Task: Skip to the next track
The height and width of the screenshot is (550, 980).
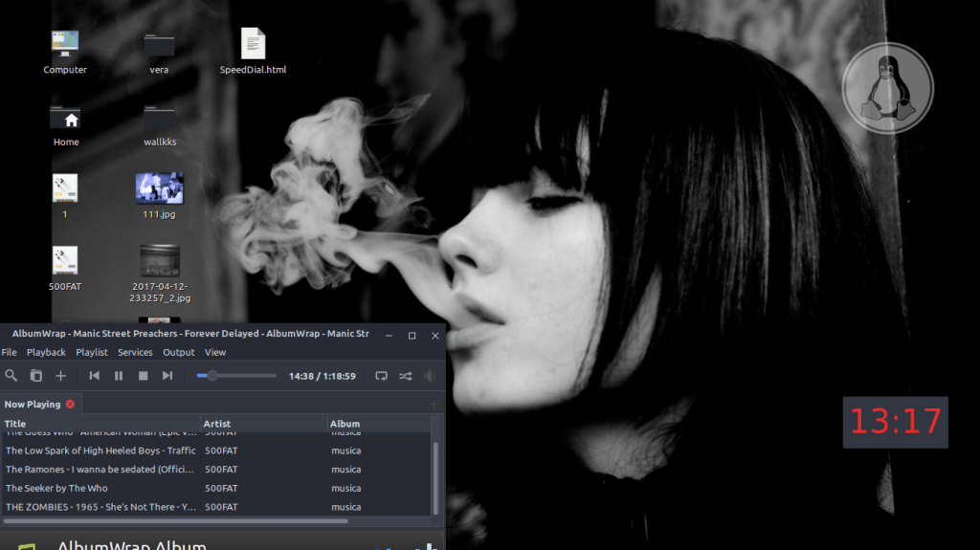Action: pos(167,376)
